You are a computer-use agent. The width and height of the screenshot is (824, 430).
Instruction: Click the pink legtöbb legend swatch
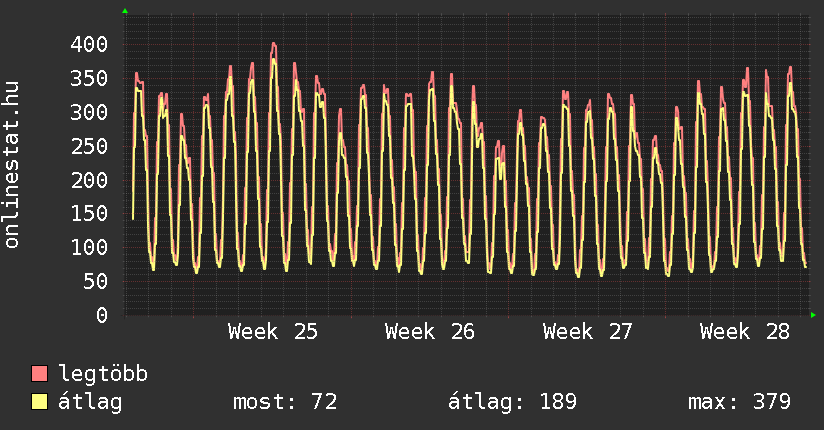(x=39, y=373)
